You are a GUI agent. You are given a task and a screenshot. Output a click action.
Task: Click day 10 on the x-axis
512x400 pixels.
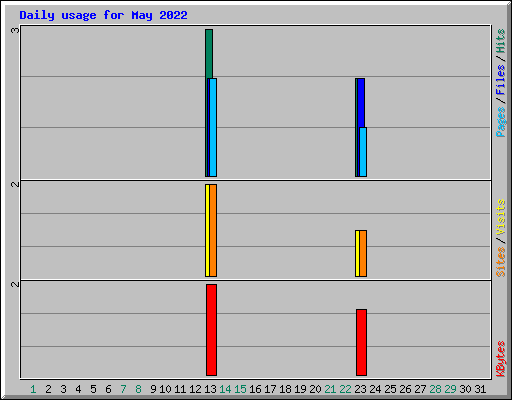coord(165,389)
